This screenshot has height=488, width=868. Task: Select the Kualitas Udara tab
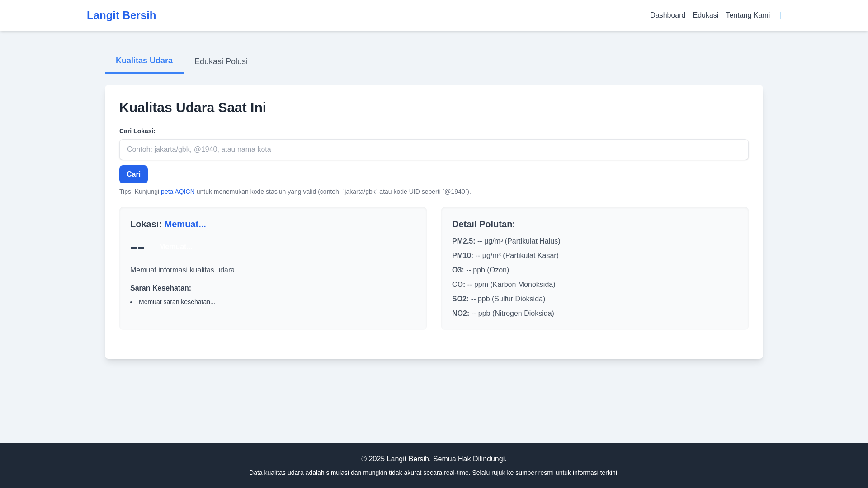click(144, 61)
